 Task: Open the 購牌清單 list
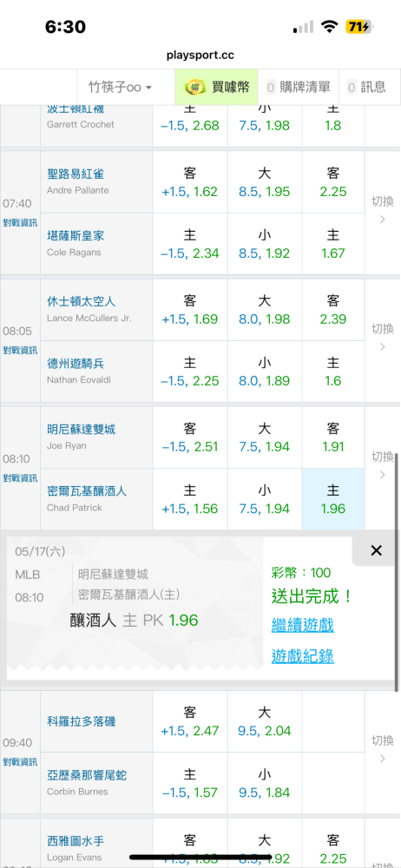pos(298,87)
